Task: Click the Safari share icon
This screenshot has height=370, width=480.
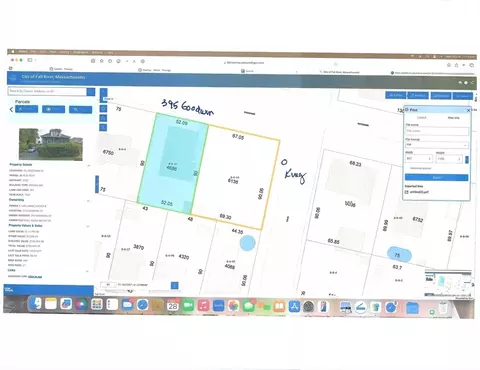Action: click(x=456, y=65)
